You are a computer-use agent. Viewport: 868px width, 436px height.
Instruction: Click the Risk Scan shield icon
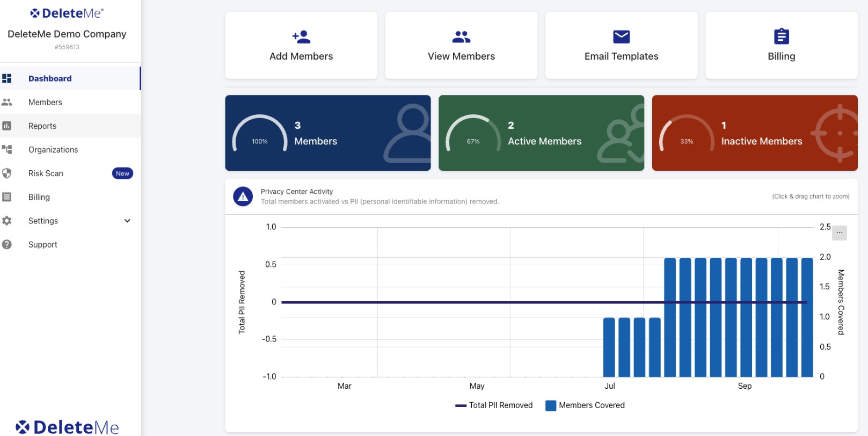(7, 173)
